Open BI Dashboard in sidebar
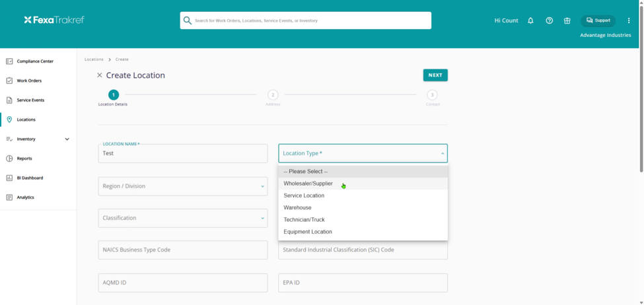 (x=30, y=178)
